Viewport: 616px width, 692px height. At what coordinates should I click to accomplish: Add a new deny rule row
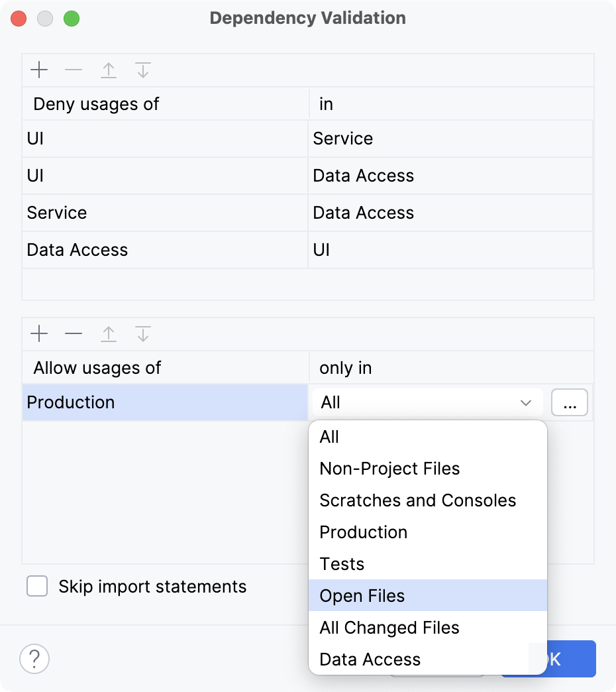pos(38,70)
